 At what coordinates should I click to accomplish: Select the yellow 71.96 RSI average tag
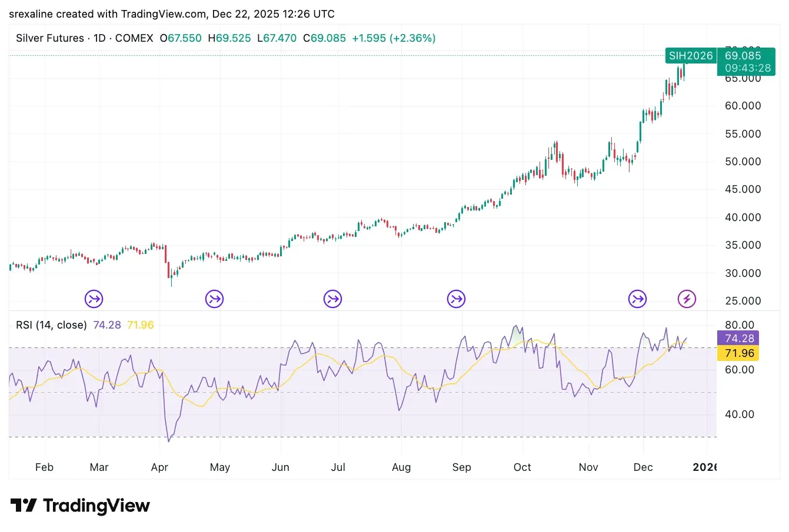pyautogui.click(x=739, y=353)
